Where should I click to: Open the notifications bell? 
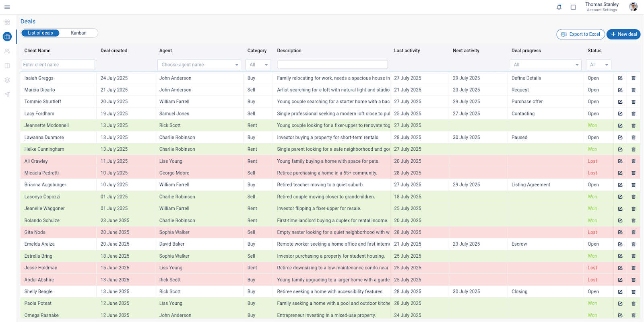[559, 7]
